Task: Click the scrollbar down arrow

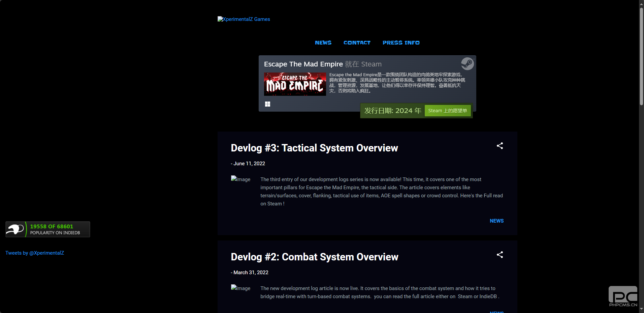Action: point(641,309)
